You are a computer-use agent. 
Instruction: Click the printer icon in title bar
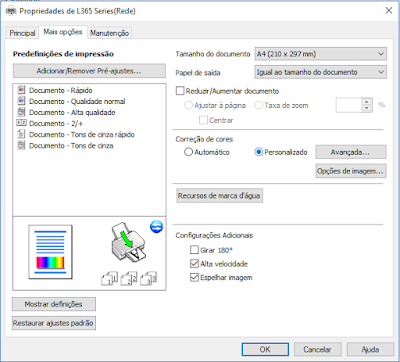[x=11, y=11]
